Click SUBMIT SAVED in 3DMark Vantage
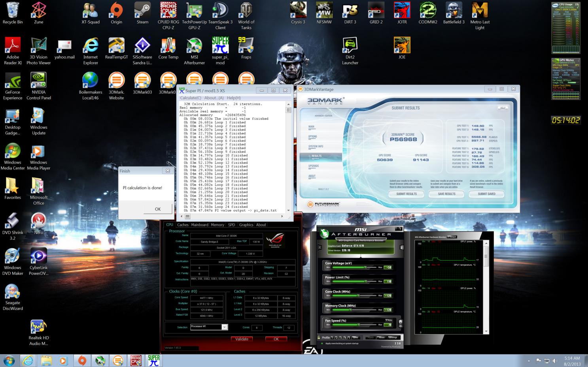The height and width of the screenshot is (367, 588). (486, 194)
